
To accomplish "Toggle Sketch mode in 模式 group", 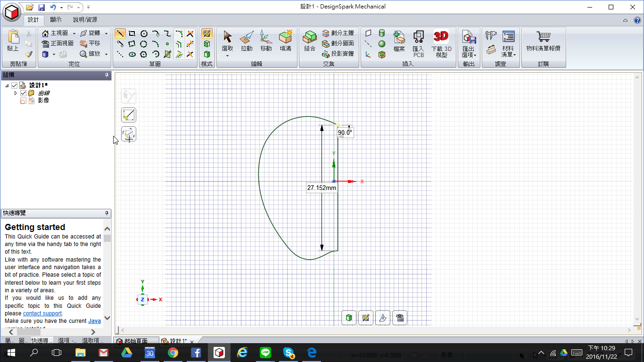I will pos(206,33).
